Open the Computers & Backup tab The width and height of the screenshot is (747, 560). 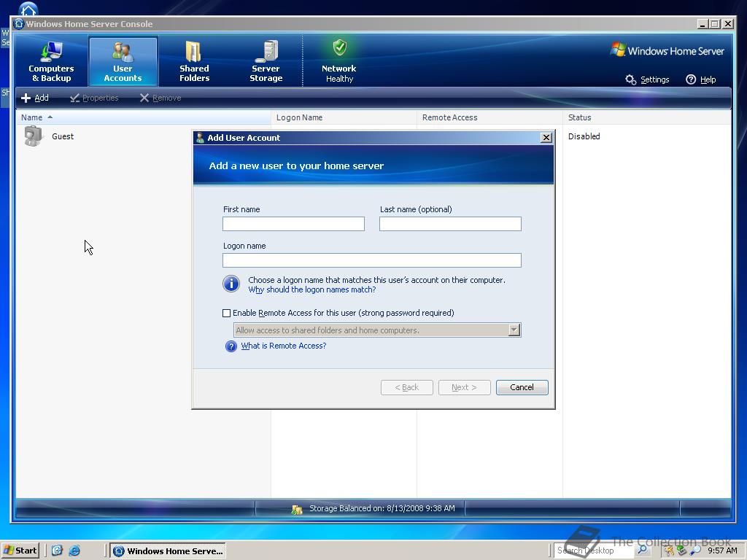(51, 61)
